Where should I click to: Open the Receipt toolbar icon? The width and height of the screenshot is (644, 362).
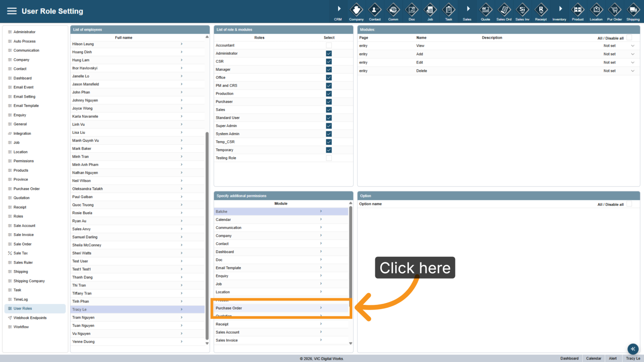pyautogui.click(x=541, y=11)
